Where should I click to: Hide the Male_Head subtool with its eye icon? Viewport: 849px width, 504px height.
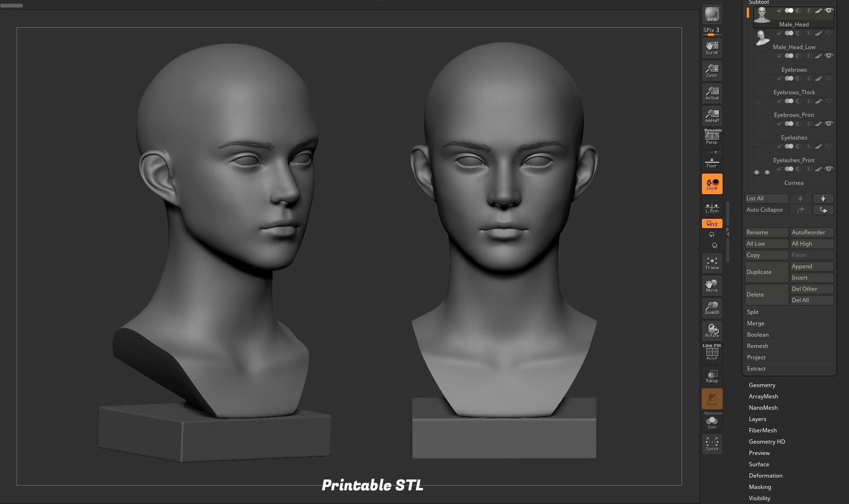tap(829, 10)
